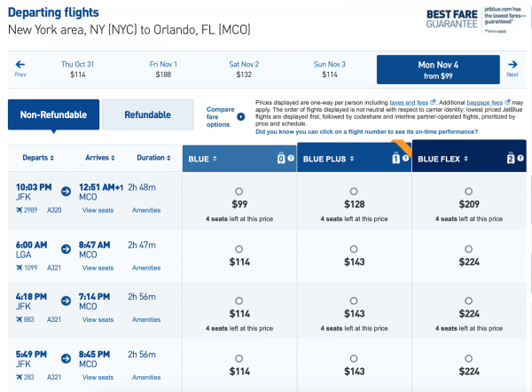Sort flights by Departs column
Viewport: 532px width, 392px height.
pos(38,158)
